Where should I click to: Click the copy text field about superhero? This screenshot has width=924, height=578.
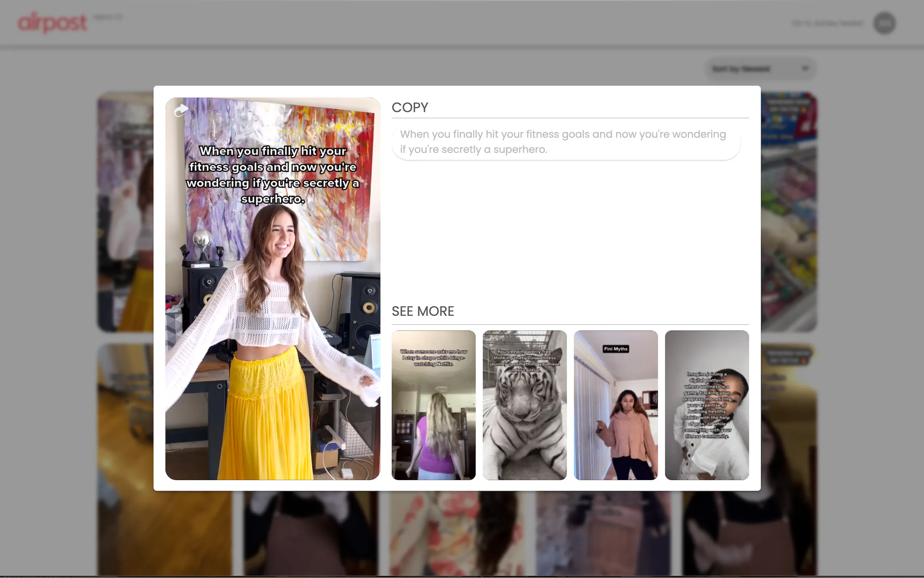pos(566,142)
